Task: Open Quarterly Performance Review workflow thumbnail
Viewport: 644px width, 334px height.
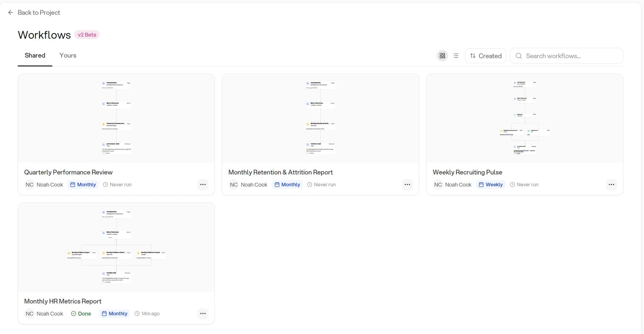Action: pyautogui.click(x=116, y=118)
